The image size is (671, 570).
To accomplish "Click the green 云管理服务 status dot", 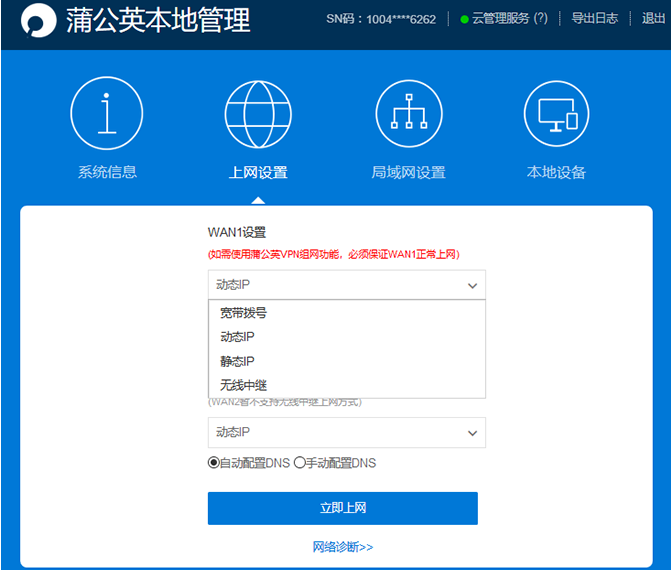I will pyautogui.click(x=464, y=19).
